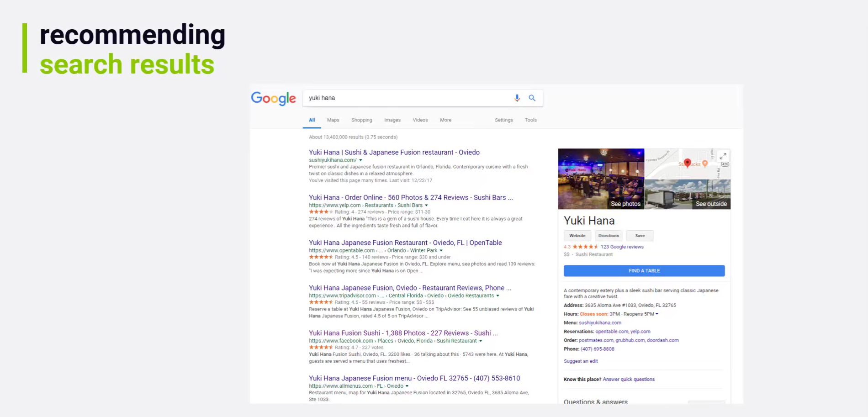
Task: Switch to the Images tab
Action: click(x=392, y=120)
